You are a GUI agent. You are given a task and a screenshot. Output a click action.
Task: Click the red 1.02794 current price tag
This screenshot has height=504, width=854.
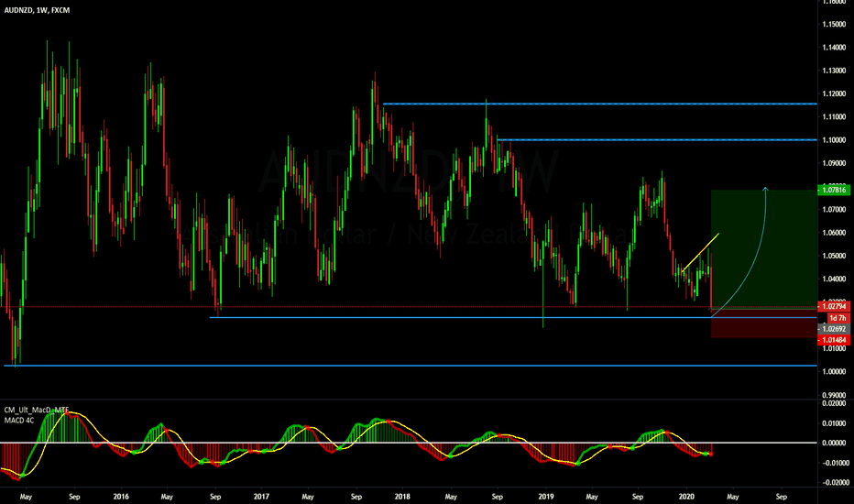coord(834,307)
